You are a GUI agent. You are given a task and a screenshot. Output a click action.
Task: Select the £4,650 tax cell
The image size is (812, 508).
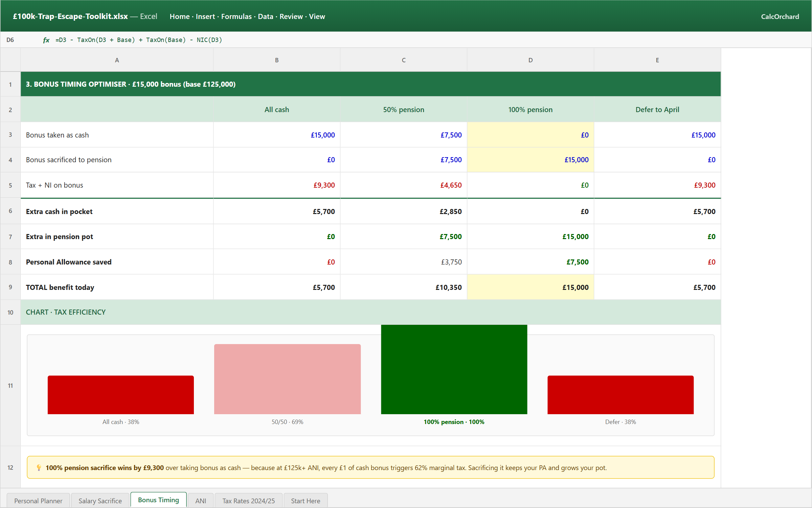pos(404,185)
